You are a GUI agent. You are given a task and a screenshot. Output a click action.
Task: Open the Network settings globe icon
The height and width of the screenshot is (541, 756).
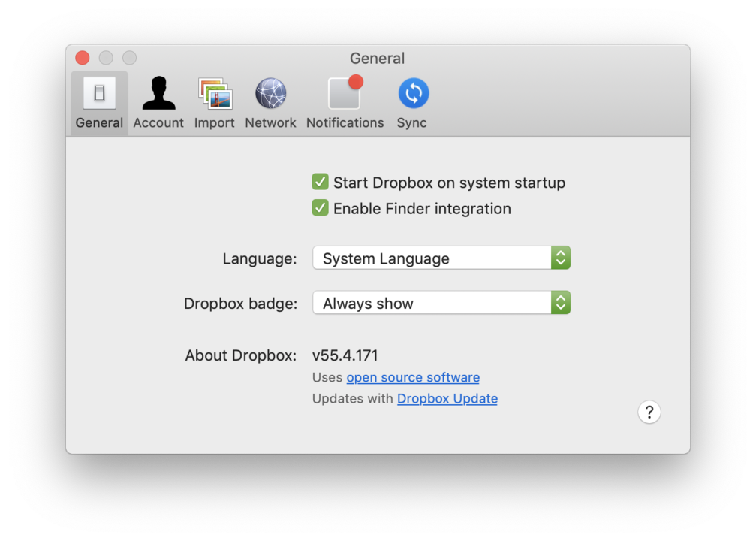click(270, 93)
